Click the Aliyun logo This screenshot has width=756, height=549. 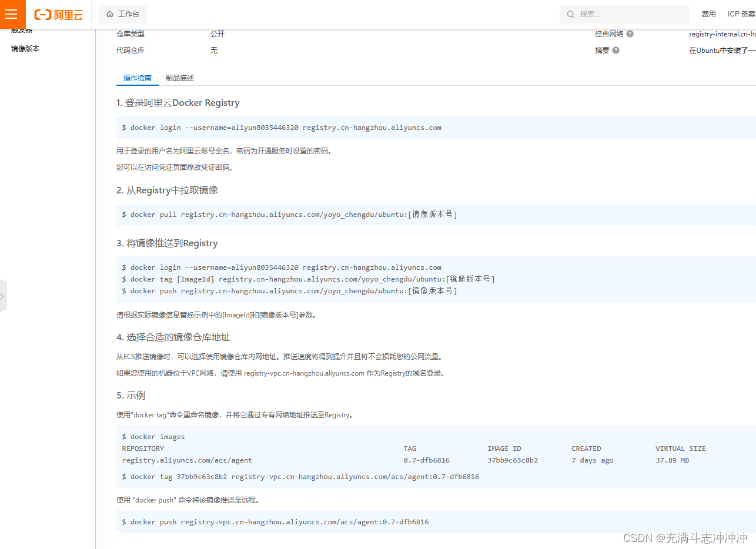click(58, 15)
